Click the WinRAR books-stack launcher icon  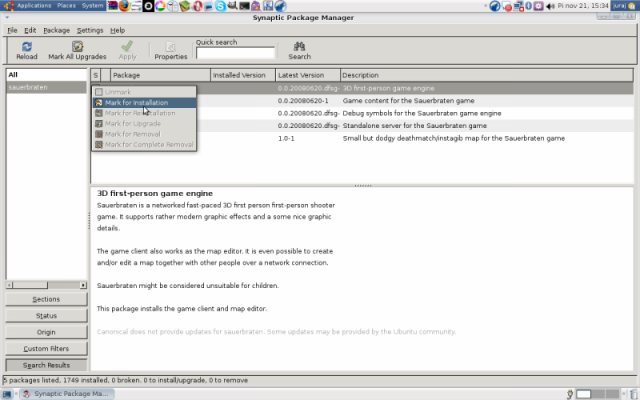point(113,6)
